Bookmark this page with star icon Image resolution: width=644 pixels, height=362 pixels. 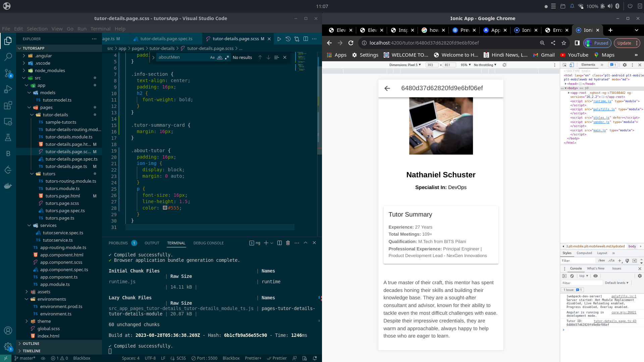coord(564,43)
